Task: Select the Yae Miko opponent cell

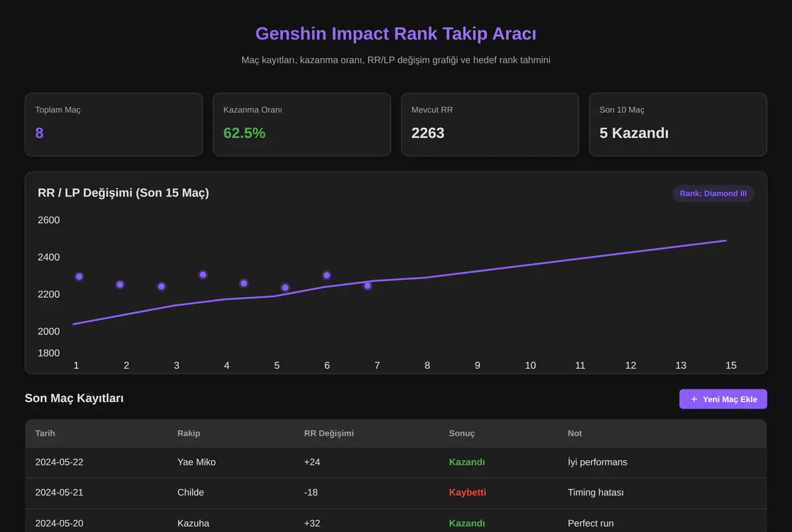Action: 197,462
